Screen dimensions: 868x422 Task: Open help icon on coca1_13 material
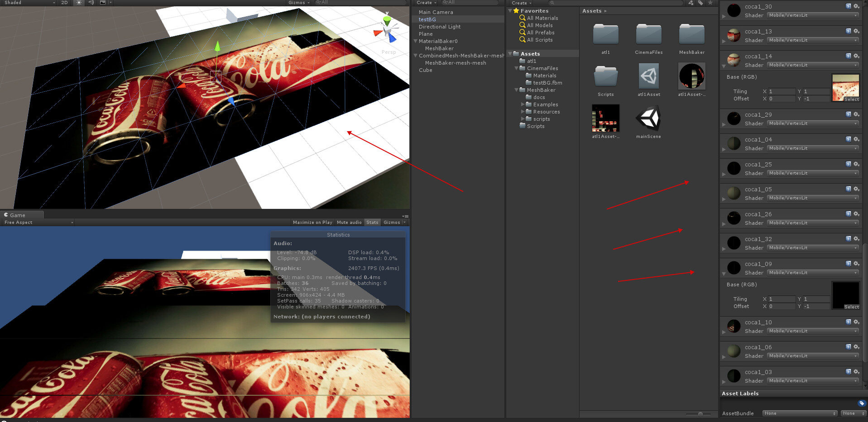pyautogui.click(x=848, y=31)
